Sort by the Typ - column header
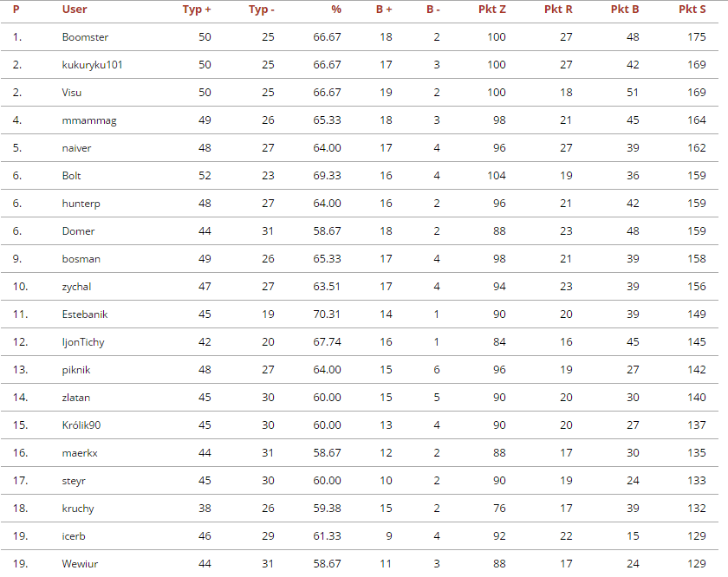This screenshot has width=728, height=577. coord(261,10)
